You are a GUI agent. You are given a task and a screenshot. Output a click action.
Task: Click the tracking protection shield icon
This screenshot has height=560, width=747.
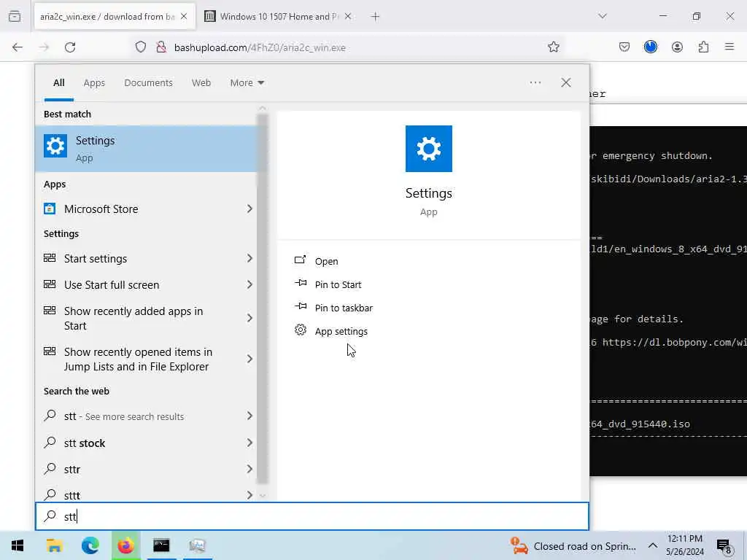141,47
